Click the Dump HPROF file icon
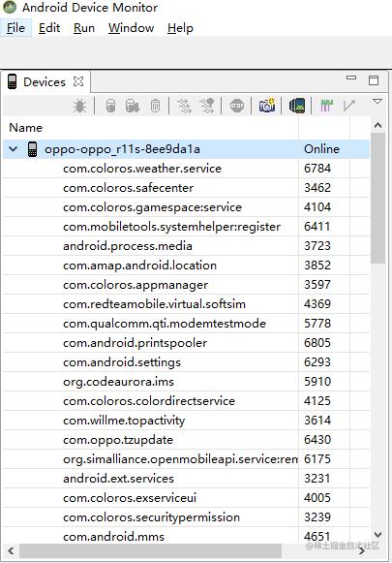 pos(133,106)
